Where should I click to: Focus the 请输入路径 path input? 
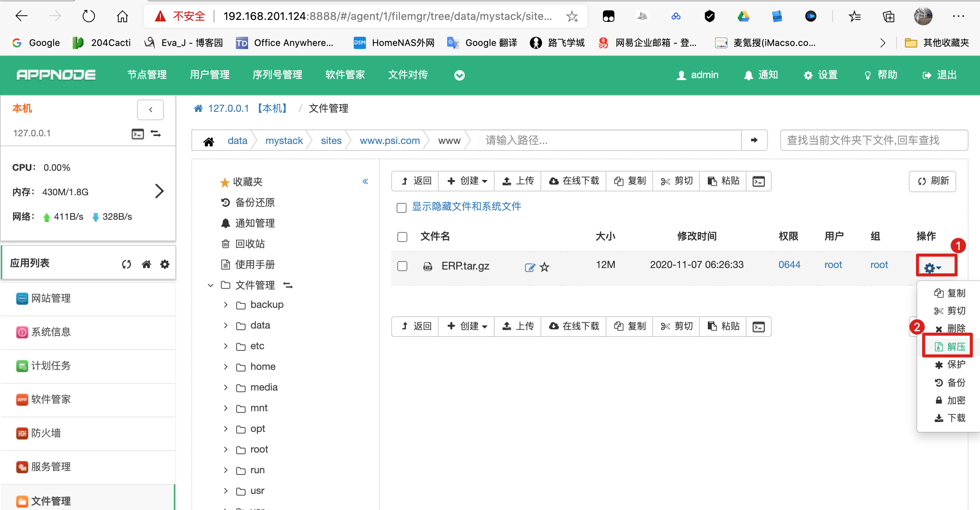coord(610,141)
